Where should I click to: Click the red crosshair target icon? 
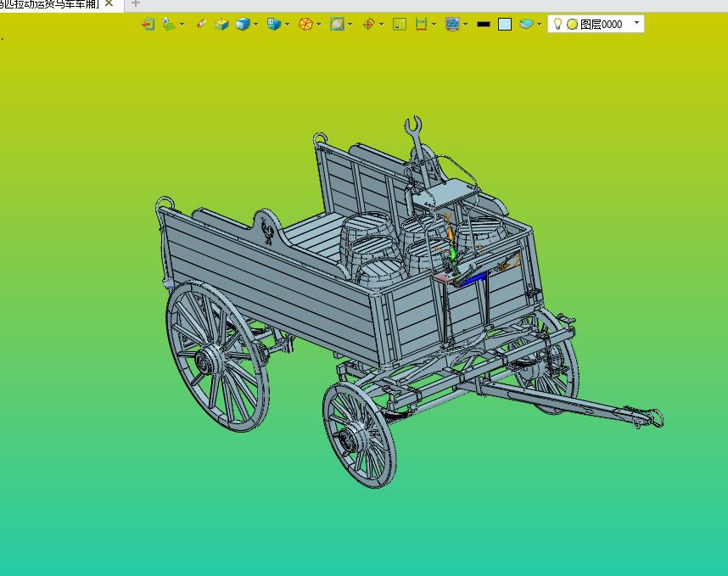(x=368, y=24)
